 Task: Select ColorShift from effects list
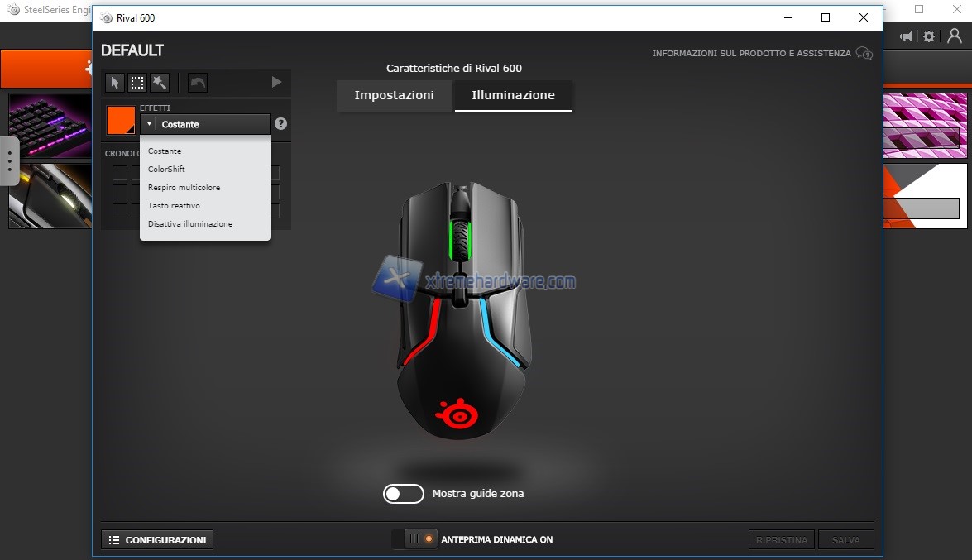(166, 170)
